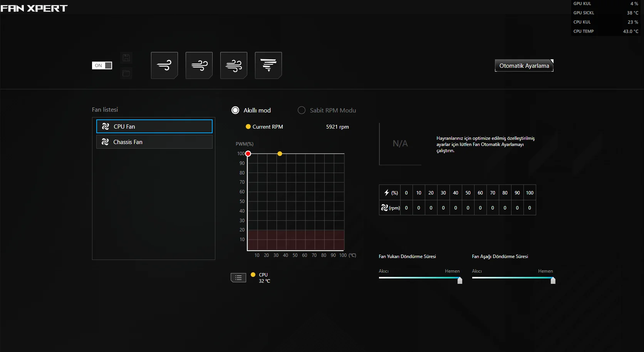Click the Fan Aşağı Döndürme Süresi label
Image resolution: width=644 pixels, height=352 pixels.
click(x=500, y=256)
